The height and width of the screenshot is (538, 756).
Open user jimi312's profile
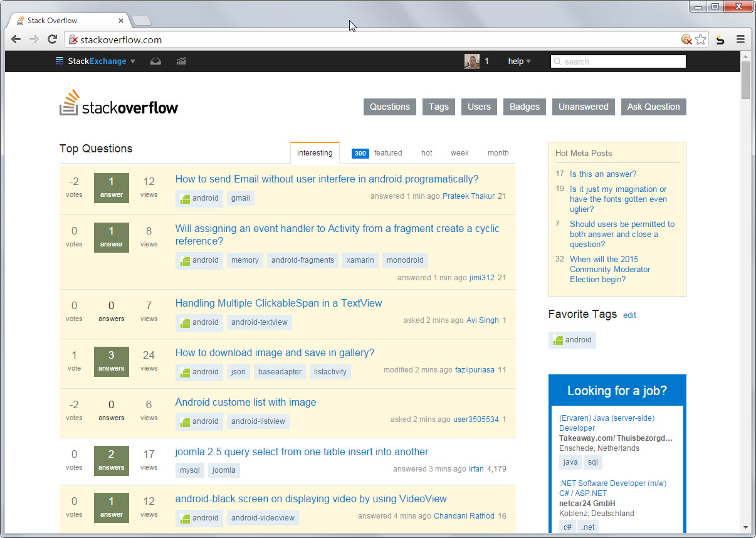pyautogui.click(x=481, y=278)
